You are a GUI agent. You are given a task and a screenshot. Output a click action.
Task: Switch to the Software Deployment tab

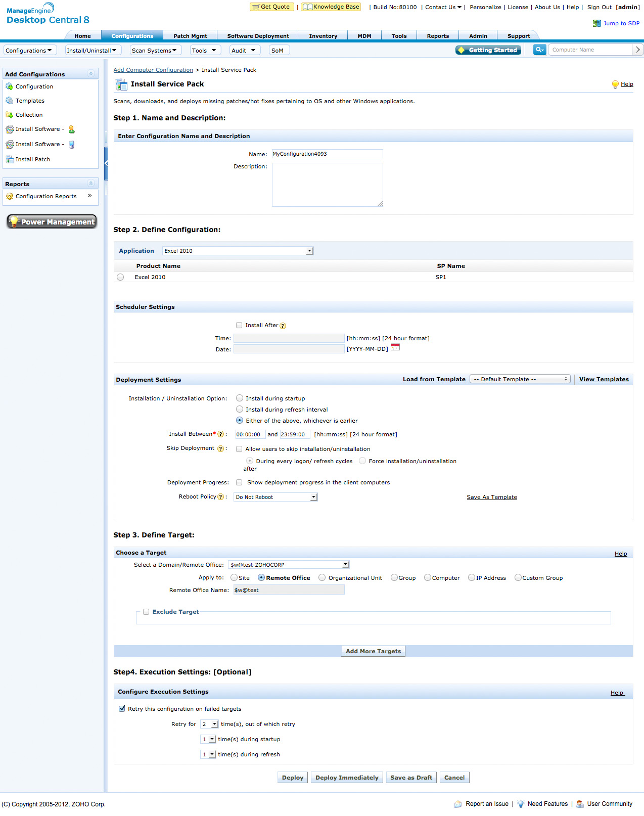tap(258, 36)
